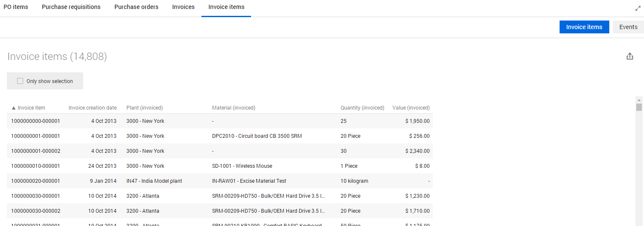Select the Wireless Mouse invoice row
Viewport: 644px width, 226px height.
pos(242,166)
